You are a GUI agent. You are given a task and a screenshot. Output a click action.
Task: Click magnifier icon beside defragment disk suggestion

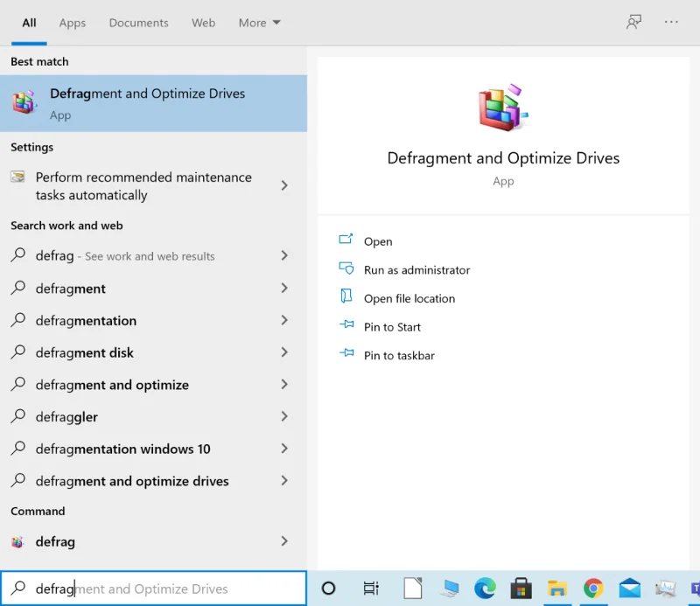[x=17, y=352]
